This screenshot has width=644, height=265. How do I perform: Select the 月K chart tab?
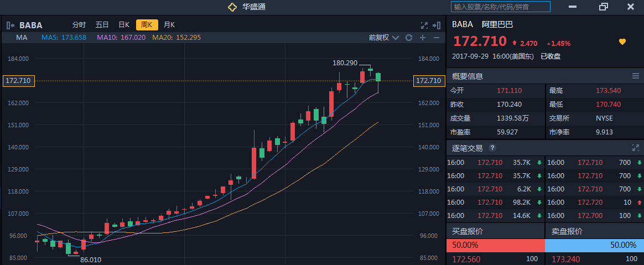point(169,25)
